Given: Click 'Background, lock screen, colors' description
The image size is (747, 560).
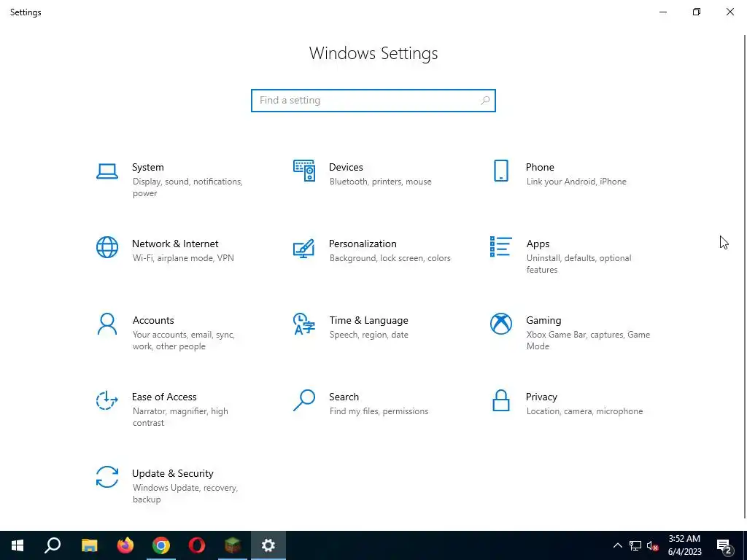Looking at the screenshot, I should pyautogui.click(x=390, y=258).
